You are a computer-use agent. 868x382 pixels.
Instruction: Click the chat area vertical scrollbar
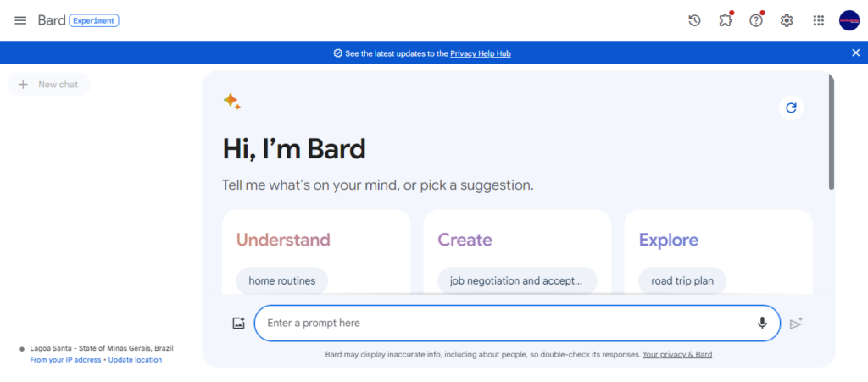click(831, 133)
